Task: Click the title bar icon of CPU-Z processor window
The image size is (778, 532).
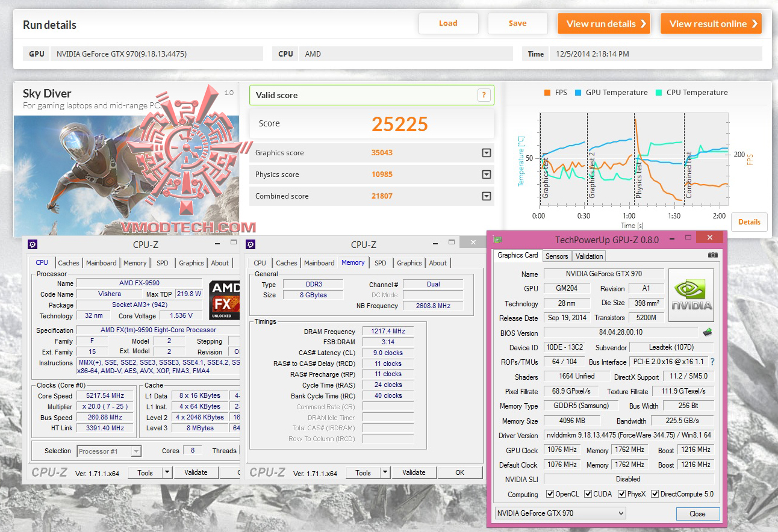Action: pos(33,244)
